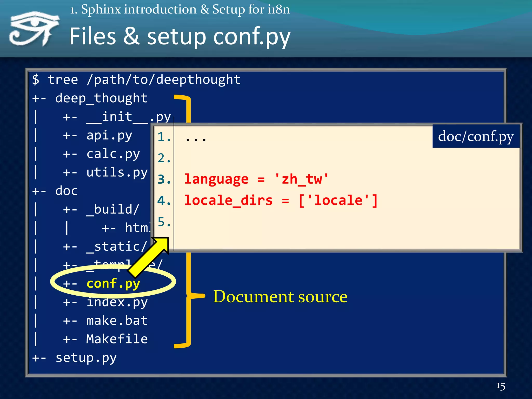The height and width of the screenshot is (399, 532).
Task: Select the highlighted conf.py row
Action: pyautogui.click(x=102, y=283)
